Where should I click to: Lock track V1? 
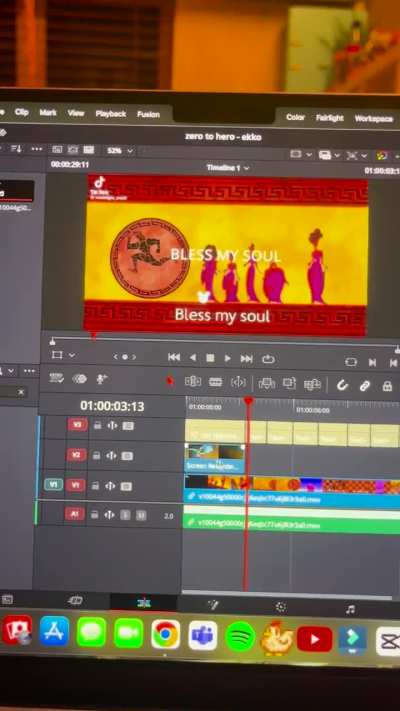(95, 486)
